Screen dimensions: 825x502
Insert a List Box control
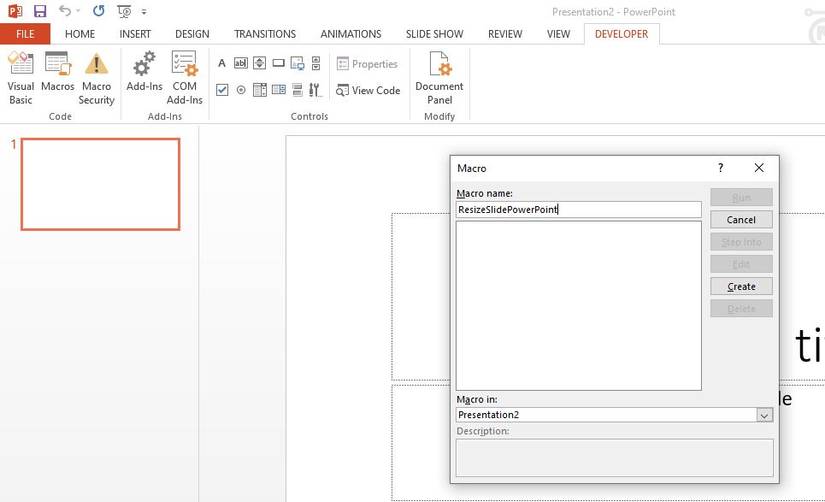click(x=278, y=90)
